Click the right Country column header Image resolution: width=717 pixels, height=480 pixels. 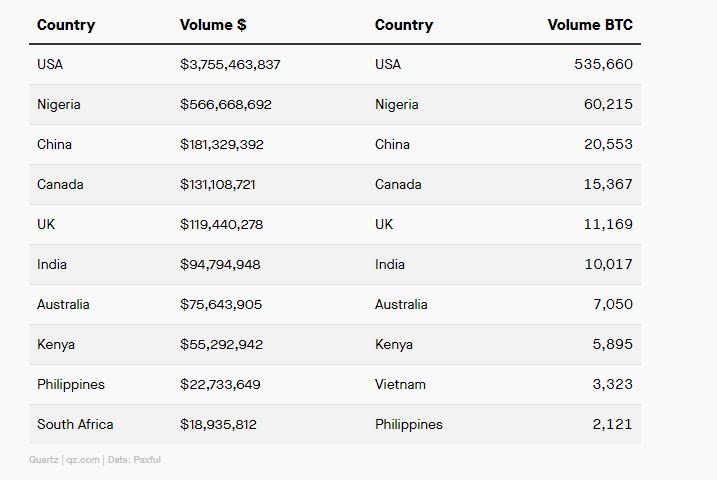[x=404, y=25]
